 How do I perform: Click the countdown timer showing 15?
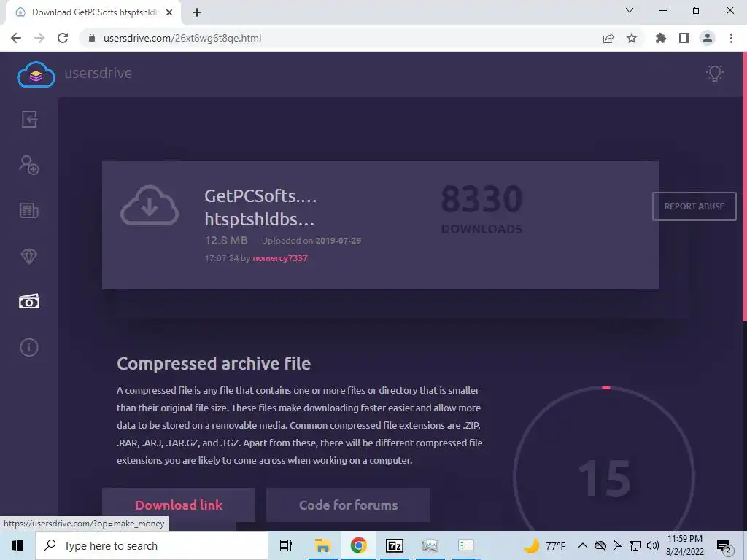pyautogui.click(x=605, y=478)
